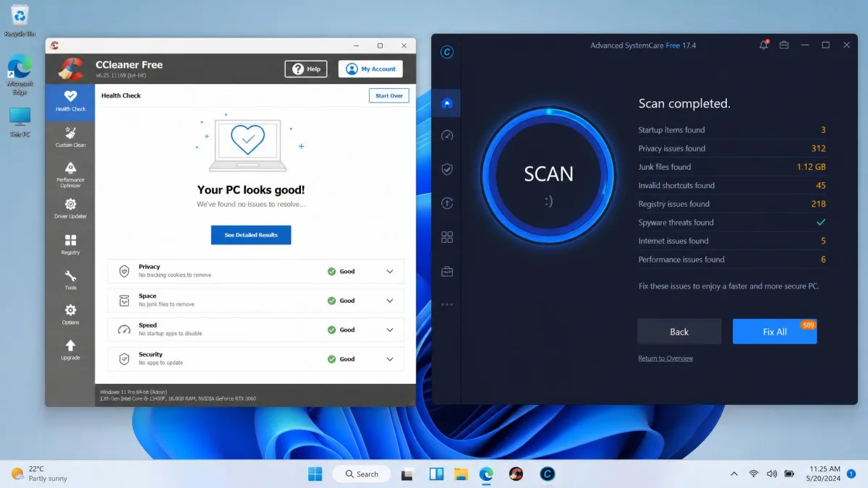Screen dimensions: 868x488
Task: Open Advanced SystemCare from taskbar
Action: pos(548,474)
